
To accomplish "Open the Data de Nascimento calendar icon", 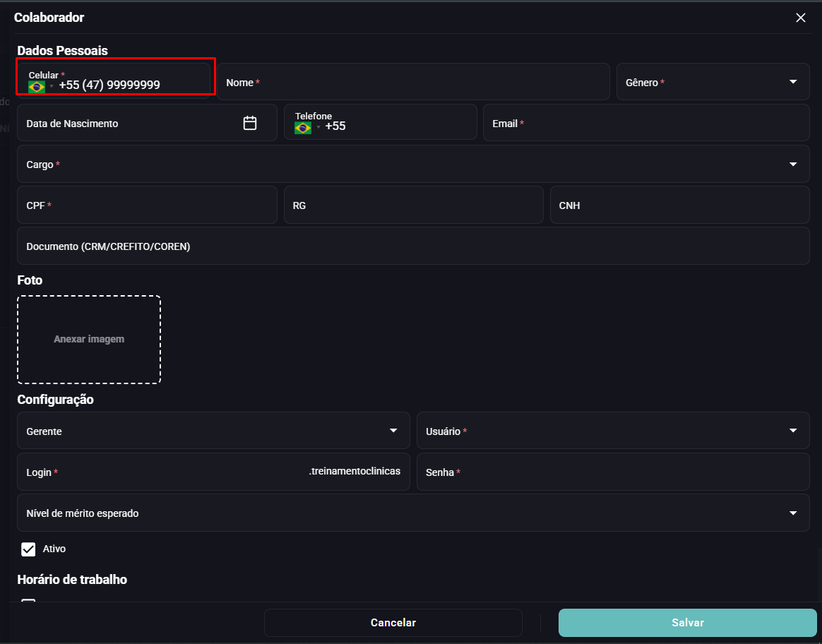I will coord(250,123).
